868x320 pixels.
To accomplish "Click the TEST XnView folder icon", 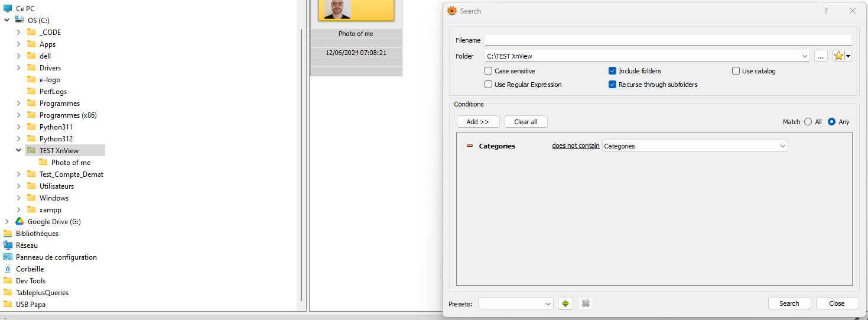I will pos(31,150).
